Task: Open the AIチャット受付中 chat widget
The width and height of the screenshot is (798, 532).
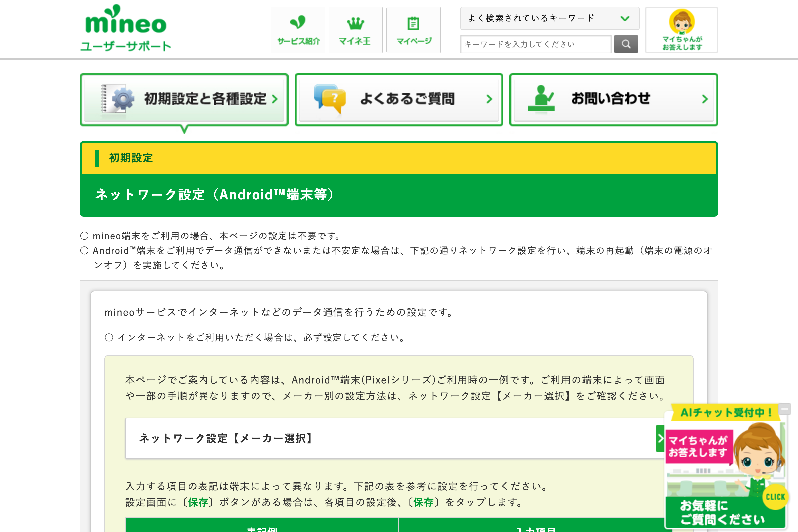Action: tap(726, 466)
